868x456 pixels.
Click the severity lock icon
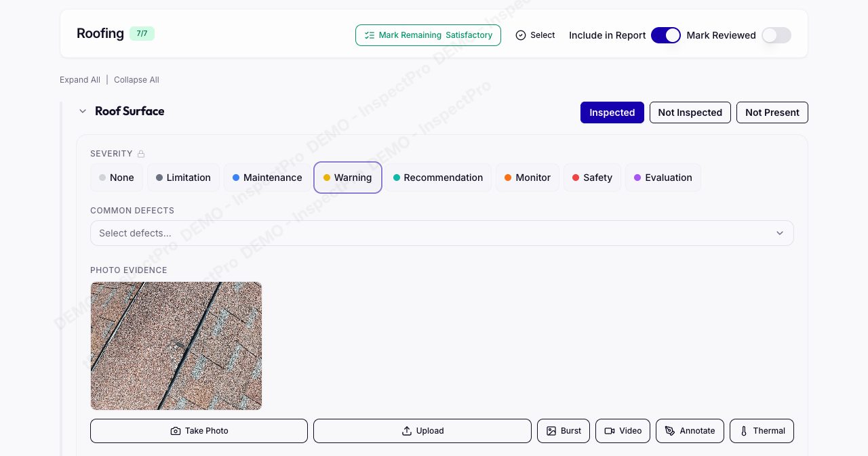point(141,154)
